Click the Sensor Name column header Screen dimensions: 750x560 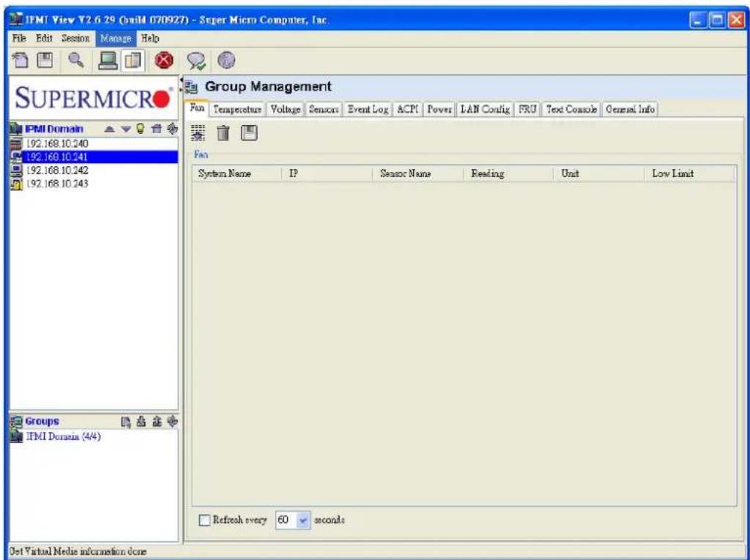(417, 173)
